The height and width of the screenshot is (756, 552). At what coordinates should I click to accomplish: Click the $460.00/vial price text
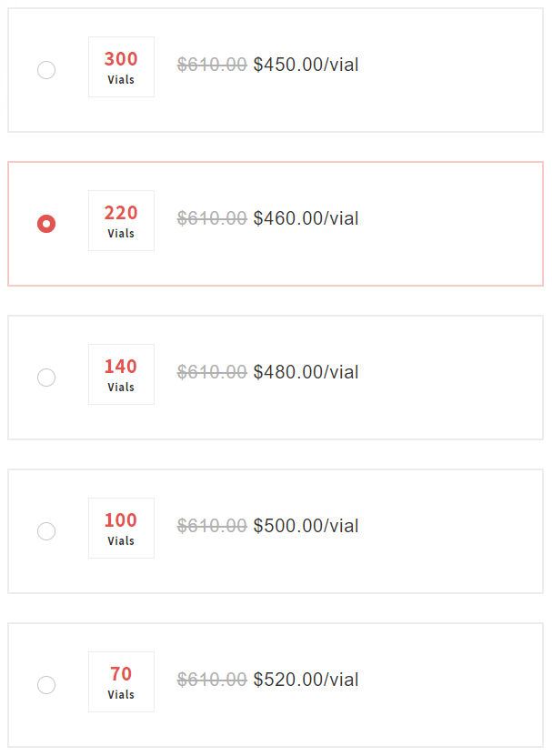tap(306, 218)
